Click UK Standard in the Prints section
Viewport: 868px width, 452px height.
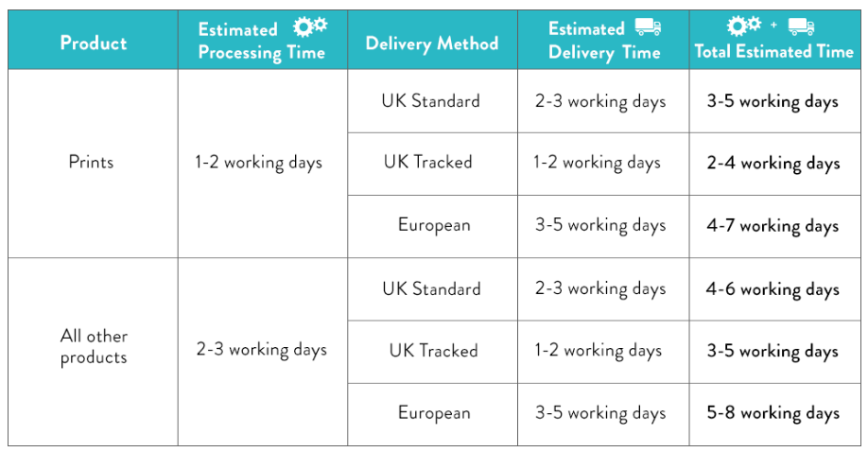point(430,101)
